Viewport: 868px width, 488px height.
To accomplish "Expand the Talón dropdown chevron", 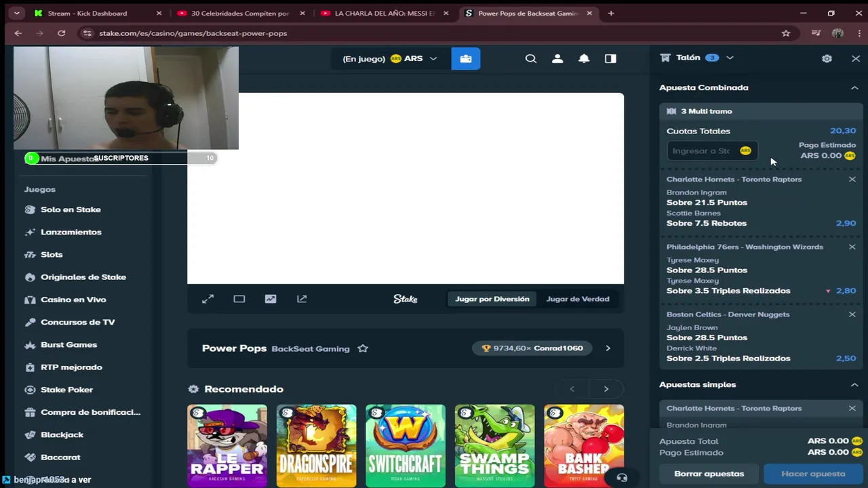I will pos(730,58).
